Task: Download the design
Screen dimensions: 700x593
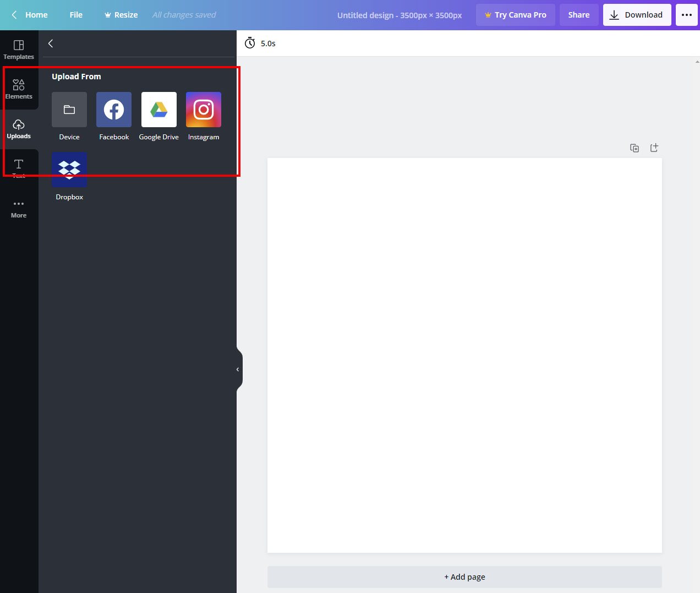Action: 637,15
